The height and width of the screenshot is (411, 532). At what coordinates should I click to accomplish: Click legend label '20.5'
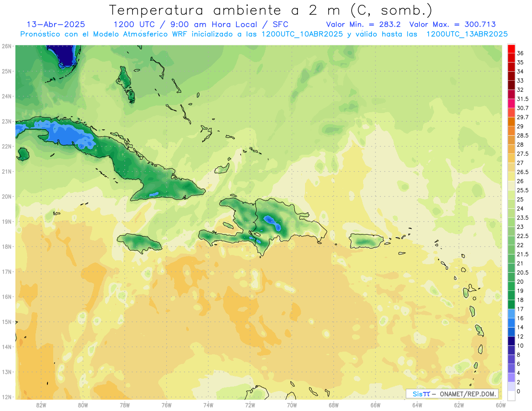[x=523, y=272]
